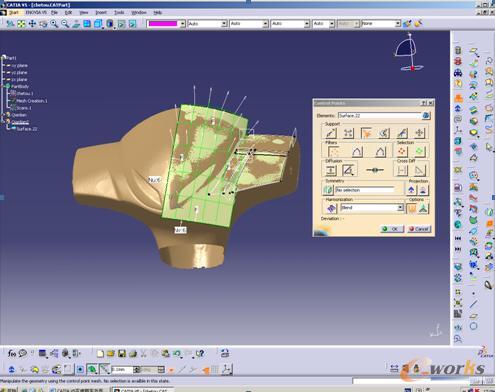The width and height of the screenshot is (495, 392).
Task: Click the Harmonization apply icon in dialog
Action: click(x=331, y=208)
